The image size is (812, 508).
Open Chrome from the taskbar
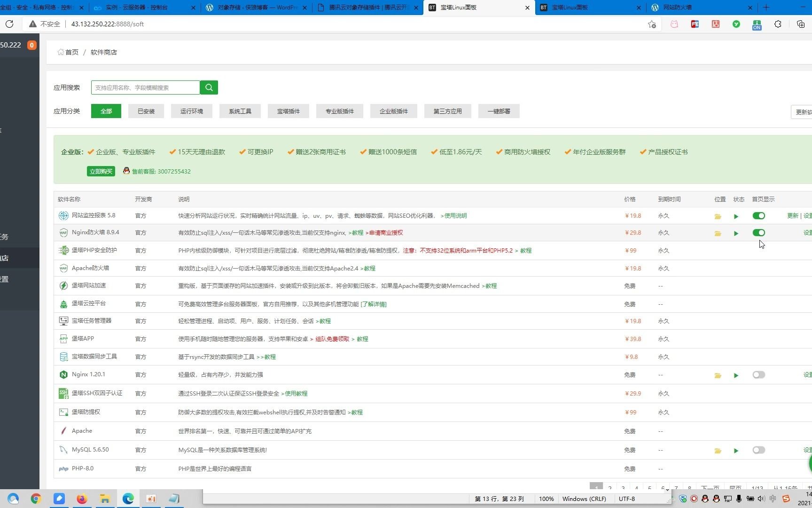[36, 499]
